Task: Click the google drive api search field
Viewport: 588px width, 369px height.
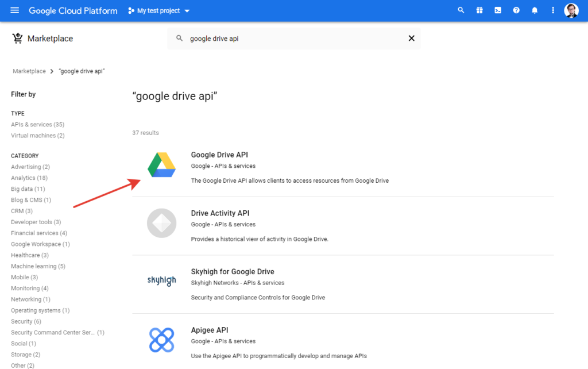Action: [287, 39]
